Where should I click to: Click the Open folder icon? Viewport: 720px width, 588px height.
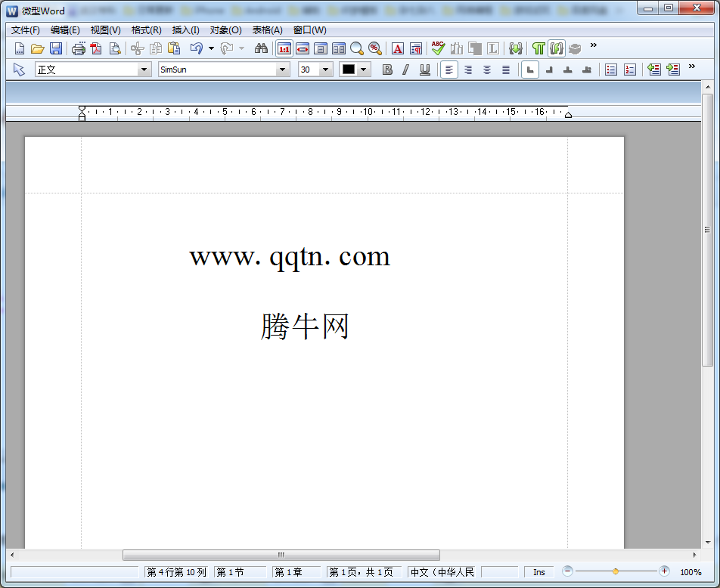(38, 48)
